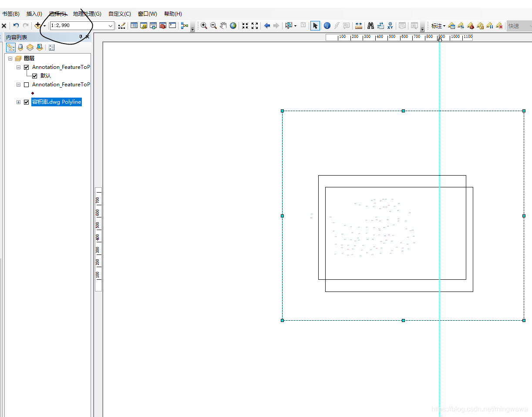The image size is (532, 417).
Task: Click the Pause Labeling icon
Action: click(x=490, y=26)
